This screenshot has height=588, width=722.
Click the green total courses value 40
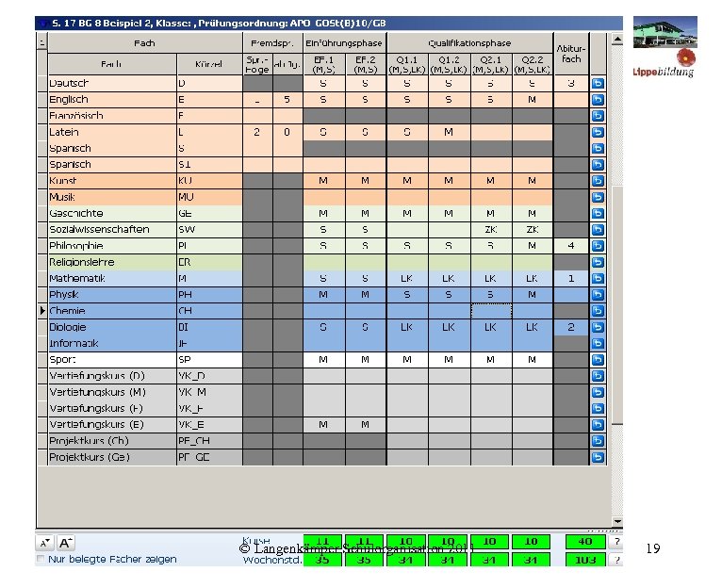(585, 542)
